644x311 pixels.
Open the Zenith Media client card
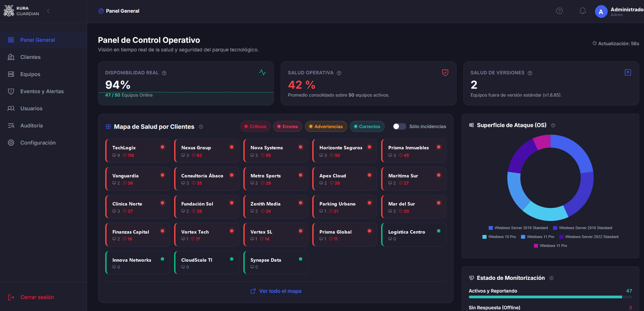pyautogui.click(x=276, y=207)
